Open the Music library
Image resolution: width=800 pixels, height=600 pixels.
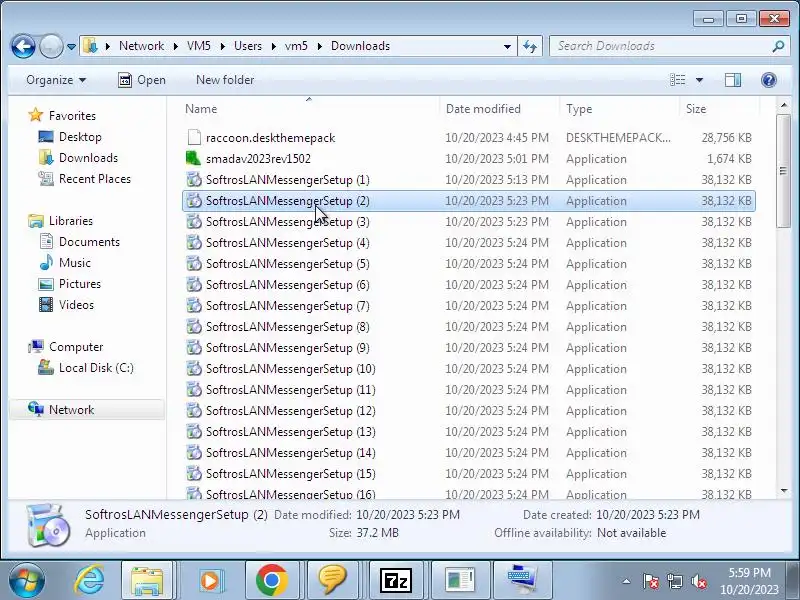(x=74, y=263)
